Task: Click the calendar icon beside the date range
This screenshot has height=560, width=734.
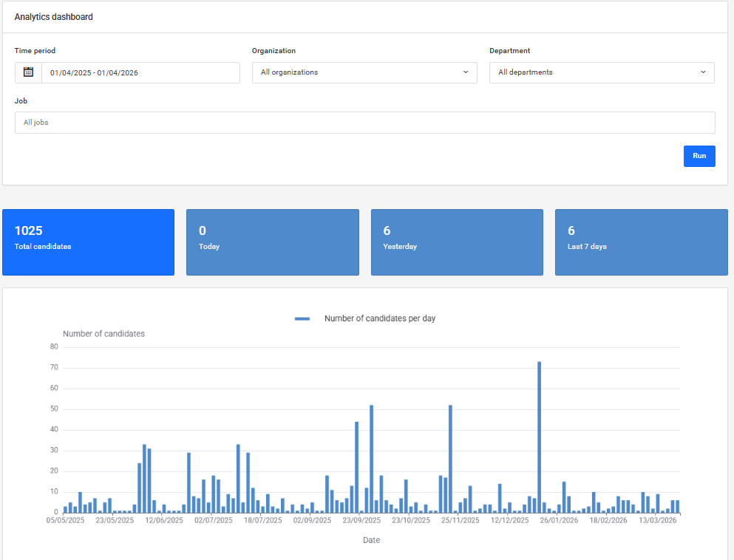Action: click(x=28, y=72)
